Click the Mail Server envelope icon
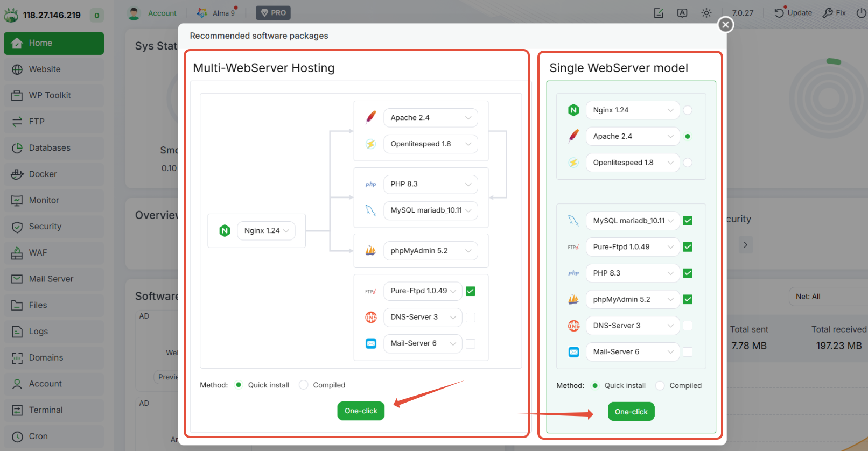Screen dimensions: 868x451 tap(17, 279)
